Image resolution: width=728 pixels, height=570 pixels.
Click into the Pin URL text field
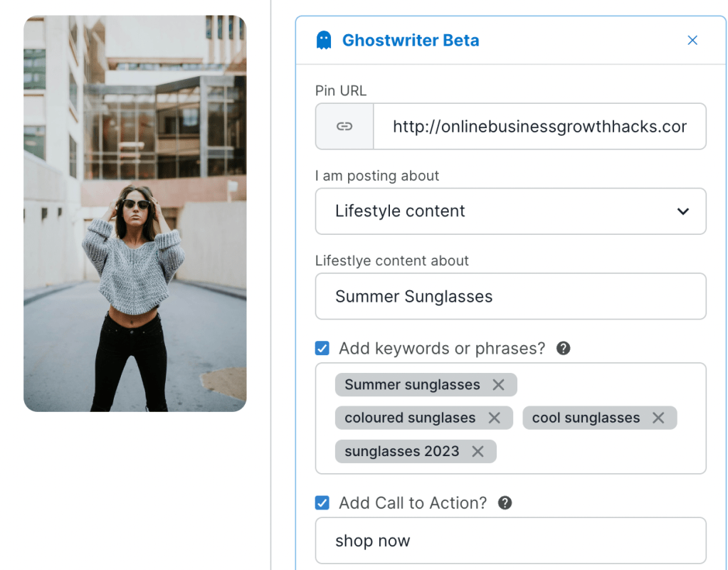coord(539,127)
